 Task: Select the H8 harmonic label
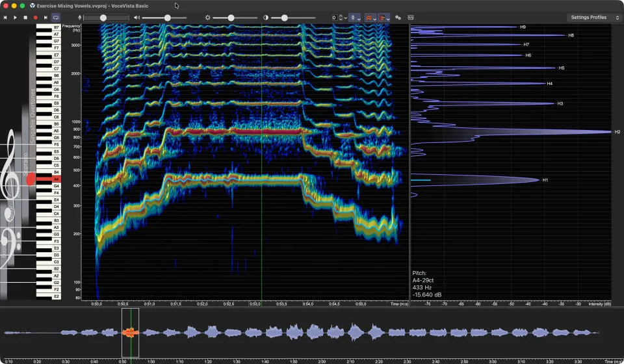click(x=571, y=35)
